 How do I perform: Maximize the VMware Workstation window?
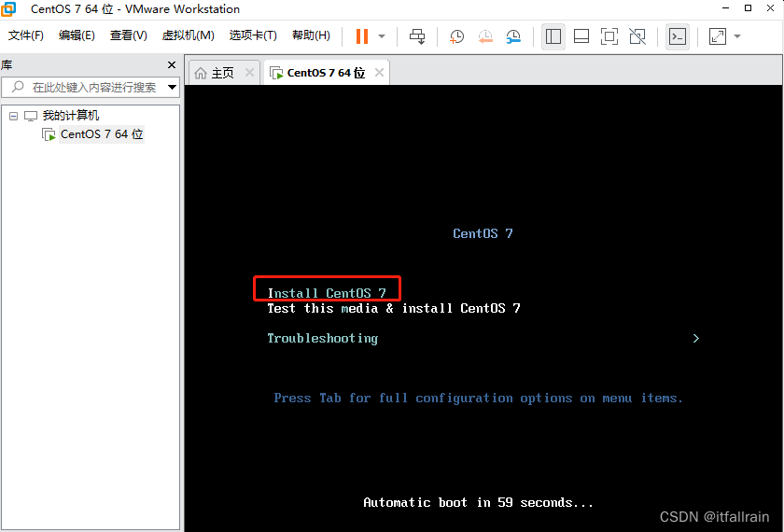748,8
